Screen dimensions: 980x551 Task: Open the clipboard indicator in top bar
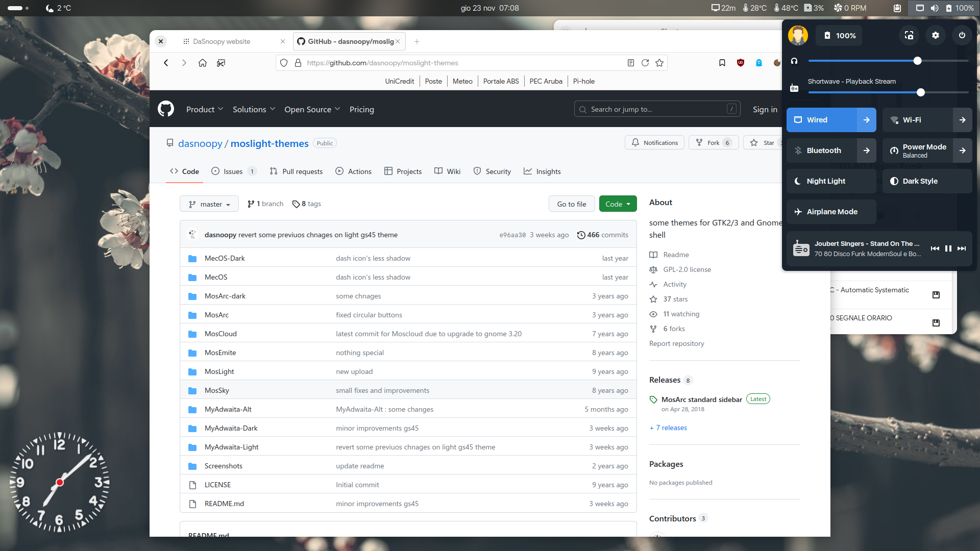point(897,8)
